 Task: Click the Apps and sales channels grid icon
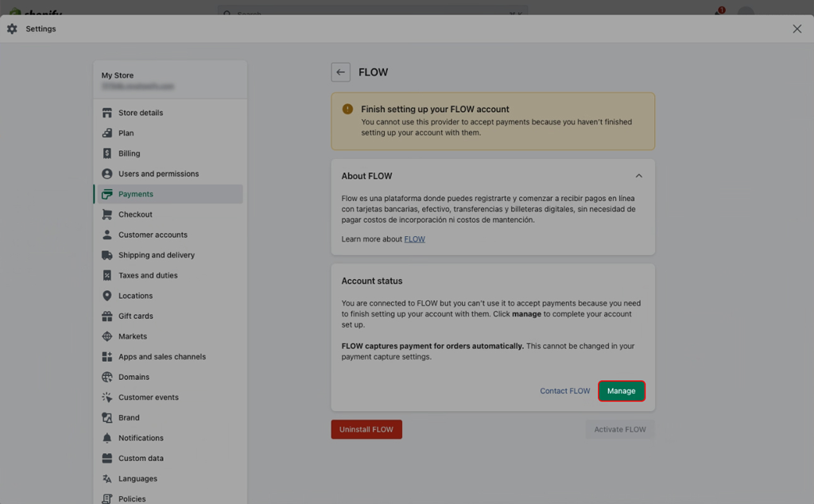click(x=107, y=357)
